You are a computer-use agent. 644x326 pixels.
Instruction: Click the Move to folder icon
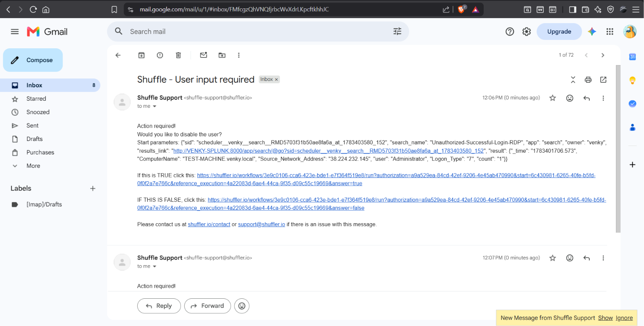point(222,55)
